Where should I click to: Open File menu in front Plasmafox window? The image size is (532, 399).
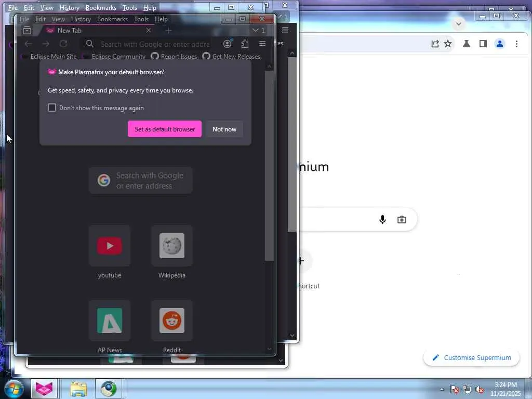(24, 19)
